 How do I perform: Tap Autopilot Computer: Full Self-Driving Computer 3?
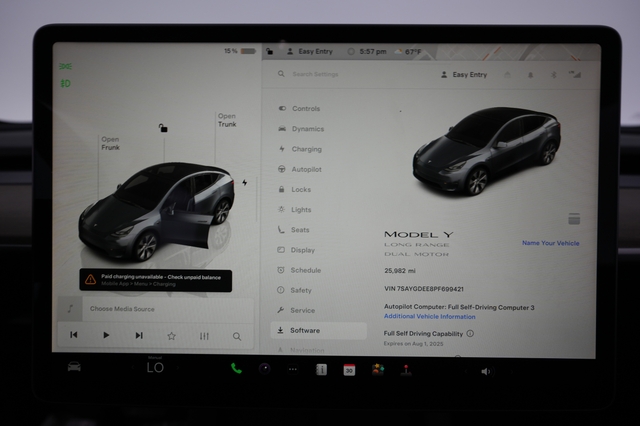(459, 307)
